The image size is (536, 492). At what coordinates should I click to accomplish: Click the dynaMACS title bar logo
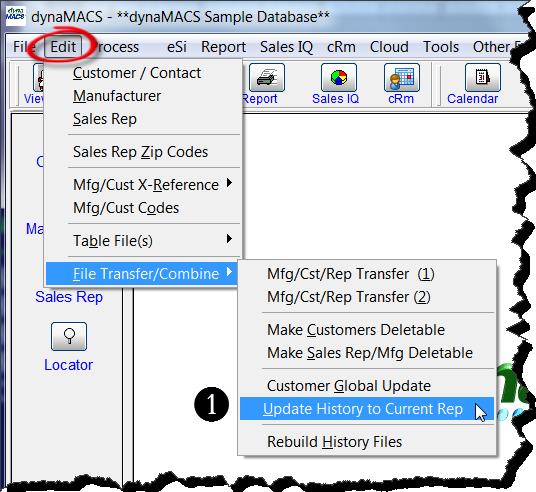pos(15,15)
